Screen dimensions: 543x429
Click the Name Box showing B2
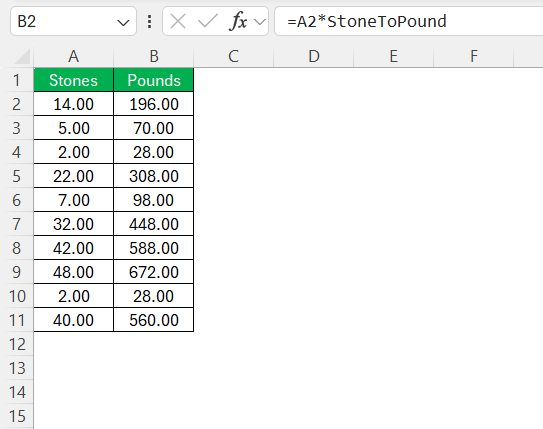click(x=73, y=21)
